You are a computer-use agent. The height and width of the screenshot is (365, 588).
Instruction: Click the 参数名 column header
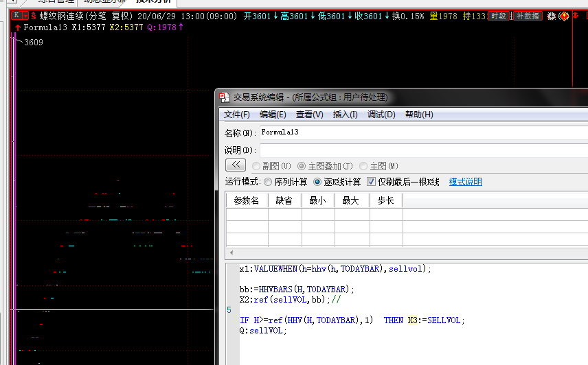(x=247, y=200)
